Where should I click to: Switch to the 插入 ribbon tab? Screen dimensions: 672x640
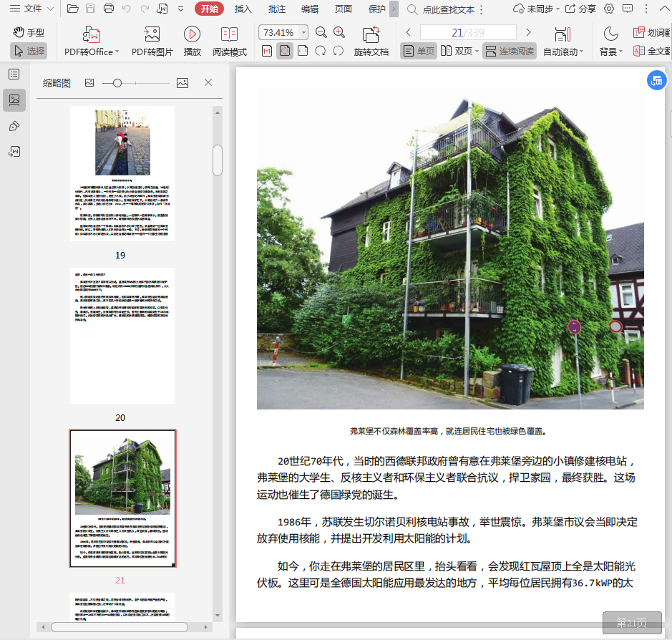(243, 9)
